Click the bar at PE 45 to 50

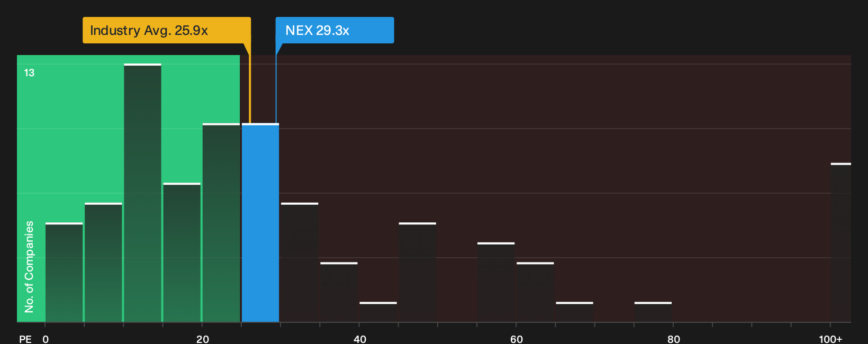(418, 273)
